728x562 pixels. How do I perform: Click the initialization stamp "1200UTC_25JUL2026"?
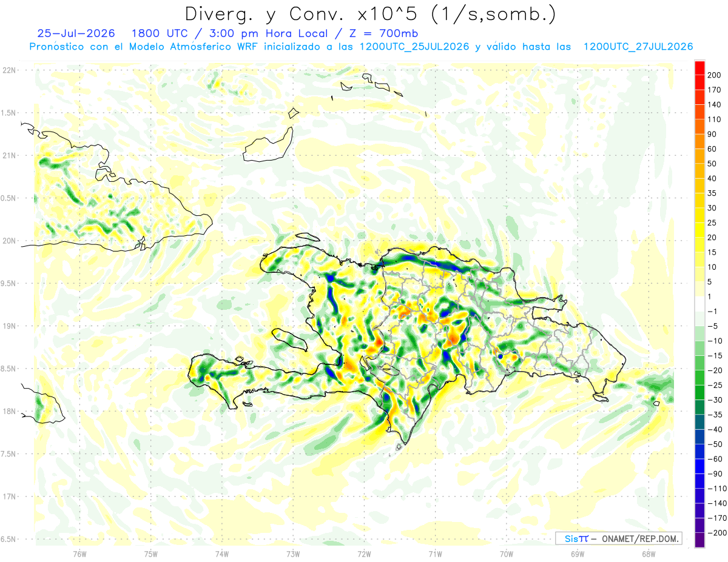click(x=414, y=47)
